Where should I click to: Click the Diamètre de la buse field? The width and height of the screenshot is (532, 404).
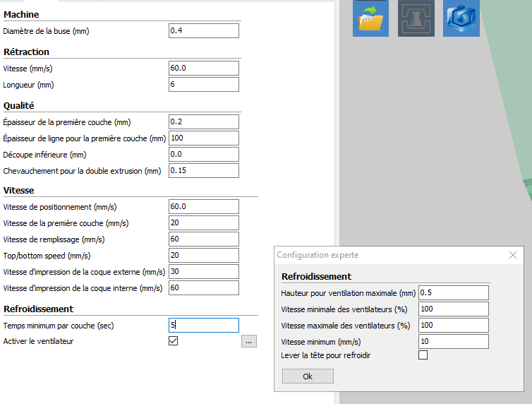[204, 30]
